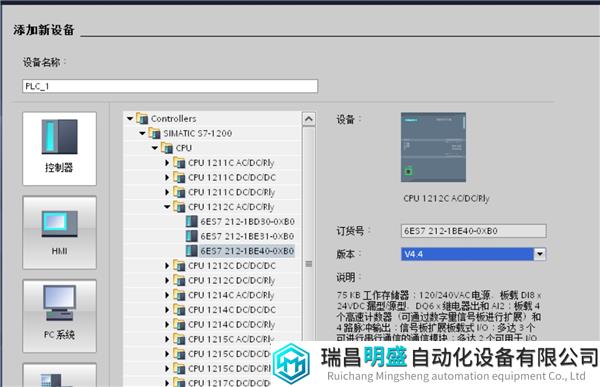Select order number 6ES7 212-1BE40-0XB0

(x=247, y=251)
